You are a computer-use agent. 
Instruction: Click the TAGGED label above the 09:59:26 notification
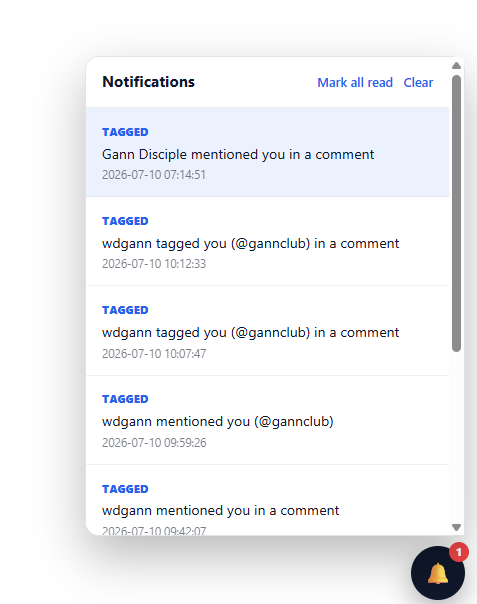tap(125, 399)
